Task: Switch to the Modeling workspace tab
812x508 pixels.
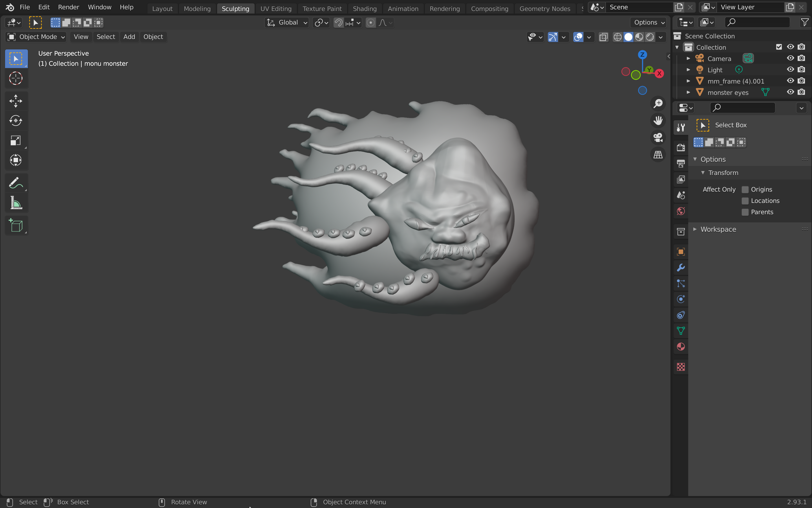Action: pyautogui.click(x=197, y=9)
